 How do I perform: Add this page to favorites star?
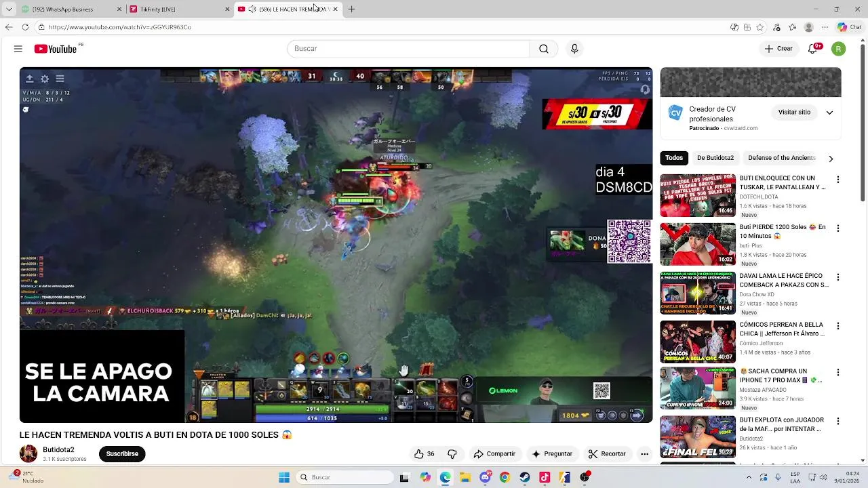(760, 27)
